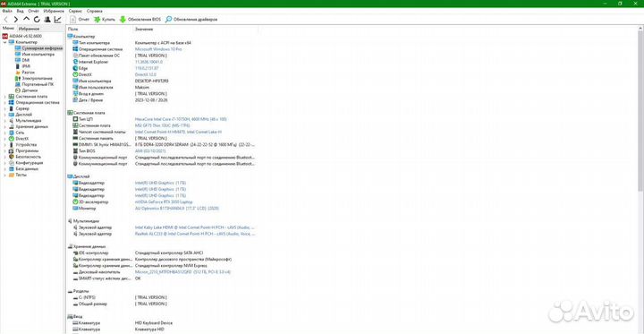Click the Программы tree node icon
Viewport: 644px width, 334px height.
pos(12,150)
